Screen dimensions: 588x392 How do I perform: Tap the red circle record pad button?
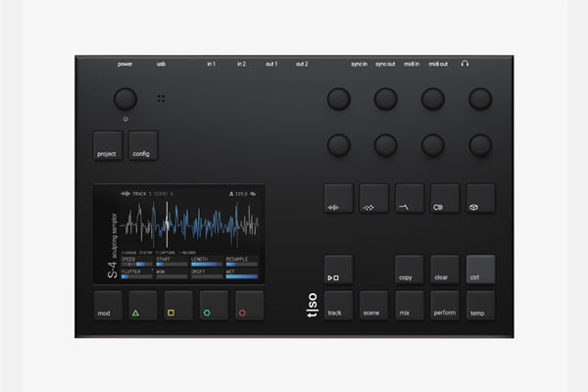[249, 305]
